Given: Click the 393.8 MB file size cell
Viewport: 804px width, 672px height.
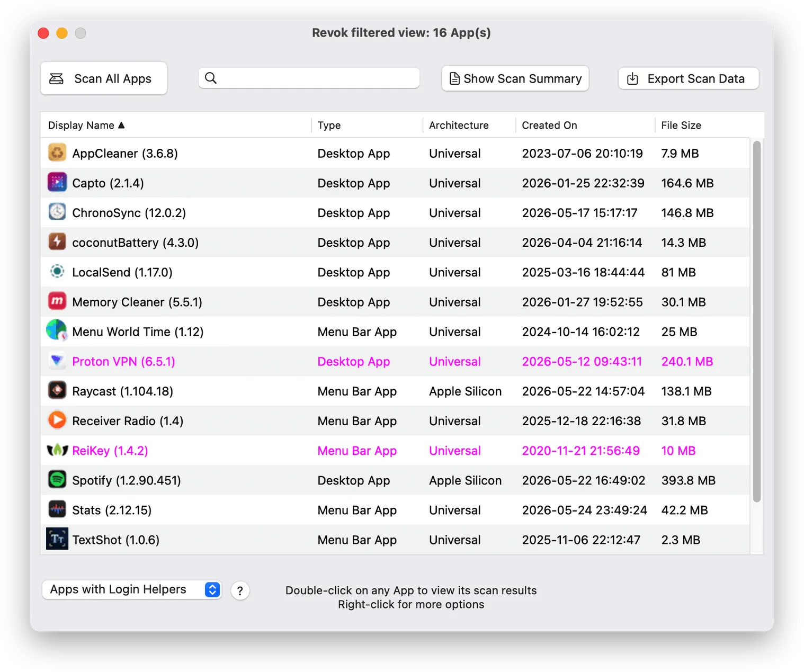Looking at the screenshot, I should [688, 480].
